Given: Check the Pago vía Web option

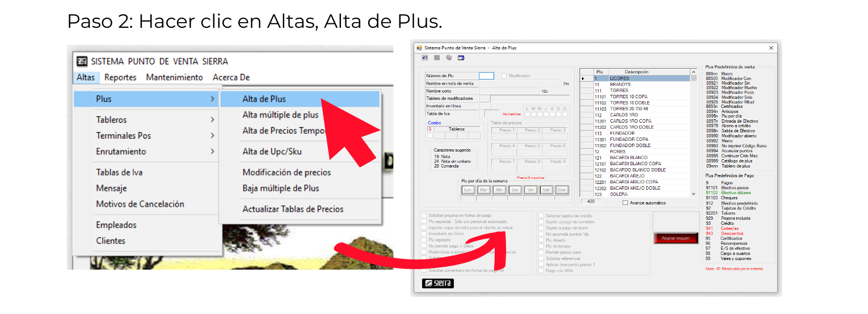Looking at the screenshot, I should tap(541, 271).
